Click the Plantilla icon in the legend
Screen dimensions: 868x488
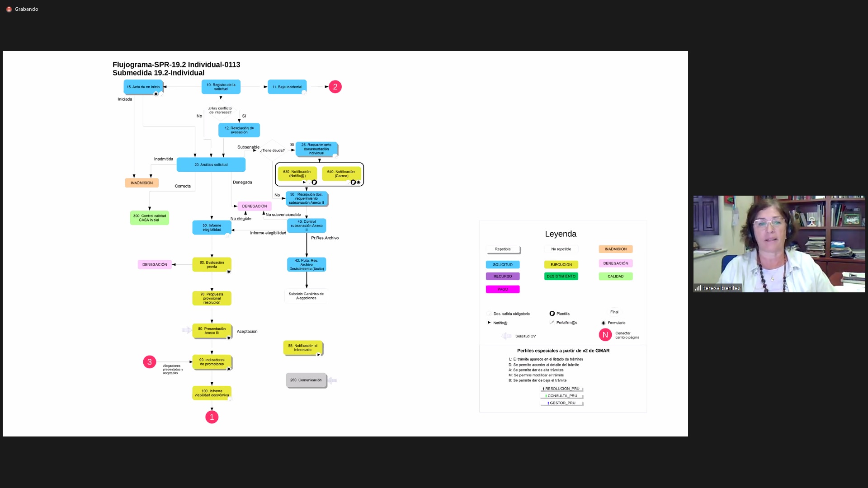pyautogui.click(x=552, y=314)
